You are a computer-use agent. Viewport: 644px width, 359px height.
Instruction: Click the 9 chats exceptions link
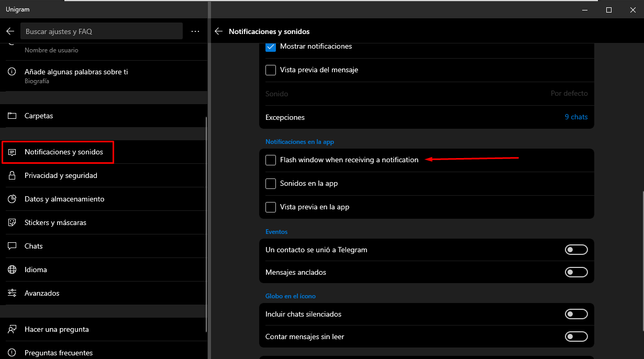coord(576,117)
